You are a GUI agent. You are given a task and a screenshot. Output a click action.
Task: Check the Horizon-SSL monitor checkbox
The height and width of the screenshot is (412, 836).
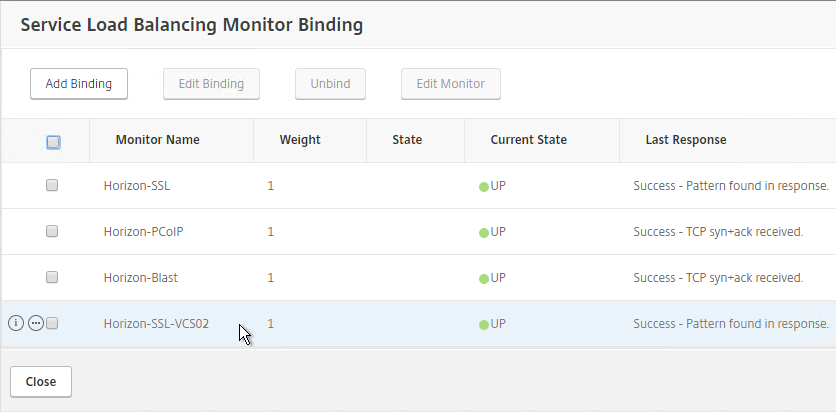pyautogui.click(x=52, y=185)
